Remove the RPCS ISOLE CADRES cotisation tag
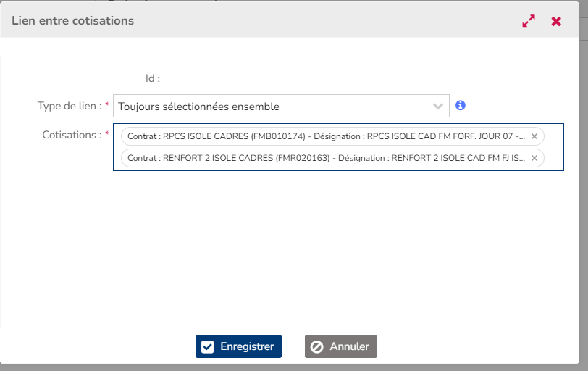The image size is (588, 371). point(534,136)
